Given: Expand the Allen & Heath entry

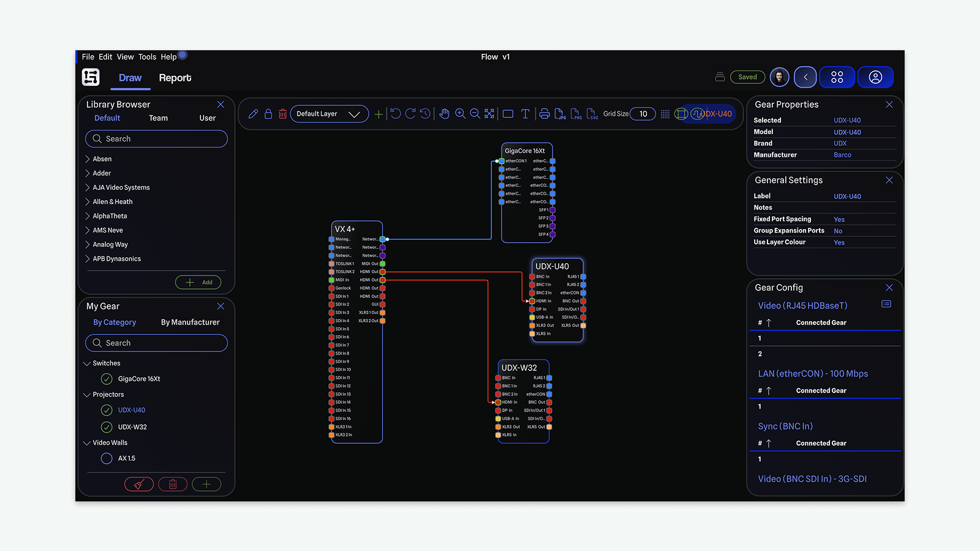Looking at the screenshot, I should point(88,201).
